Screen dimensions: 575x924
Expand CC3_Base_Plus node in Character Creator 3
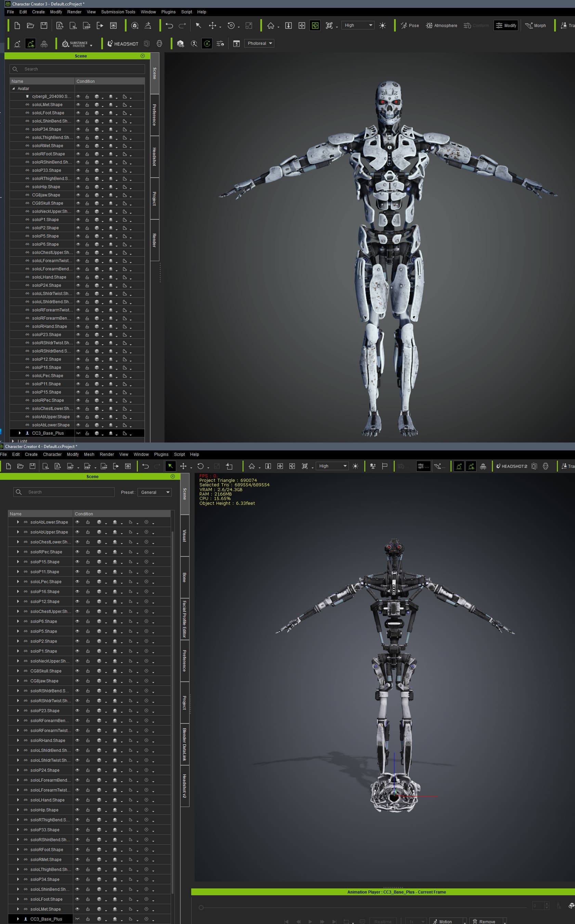pos(20,433)
